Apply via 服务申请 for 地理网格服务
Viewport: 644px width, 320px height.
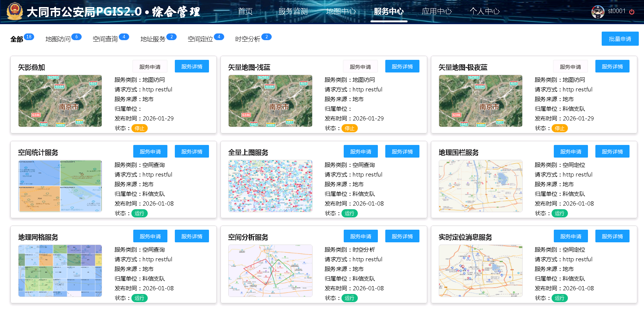(150, 236)
